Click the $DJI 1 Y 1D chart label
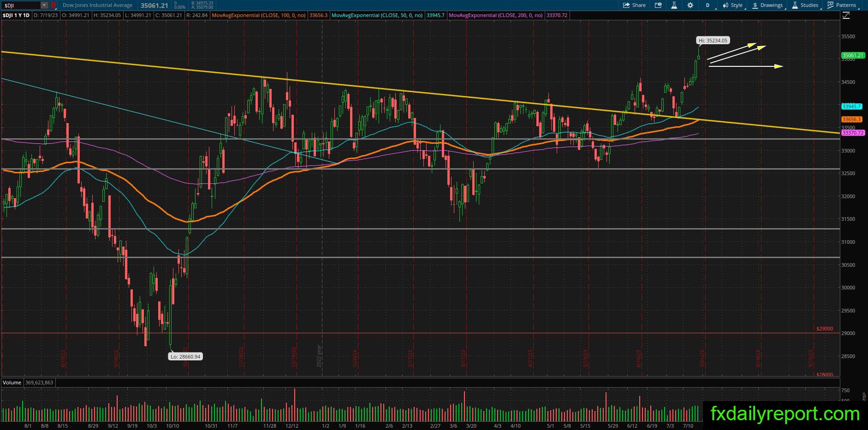868x430 pixels. (x=16, y=15)
